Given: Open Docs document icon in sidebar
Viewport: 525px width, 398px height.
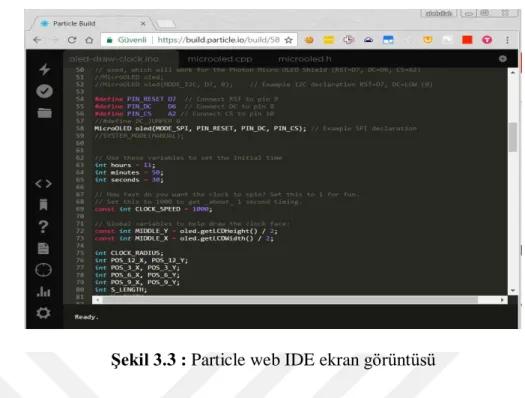Looking at the screenshot, I should (x=43, y=248).
